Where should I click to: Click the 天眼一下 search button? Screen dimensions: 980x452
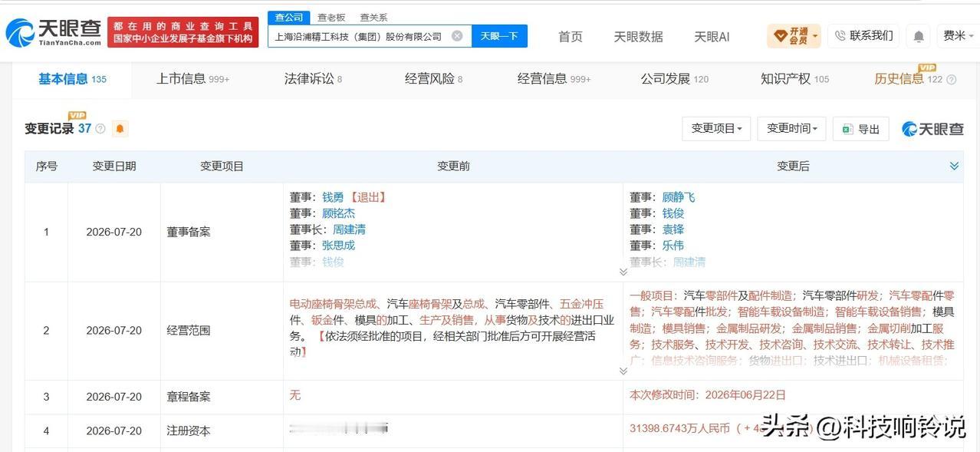(x=499, y=36)
